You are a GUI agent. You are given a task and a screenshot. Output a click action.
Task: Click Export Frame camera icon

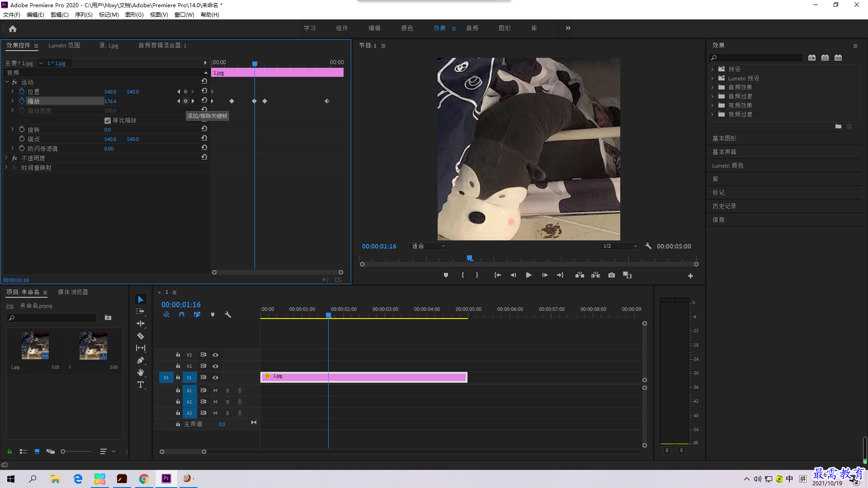pyautogui.click(x=612, y=275)
